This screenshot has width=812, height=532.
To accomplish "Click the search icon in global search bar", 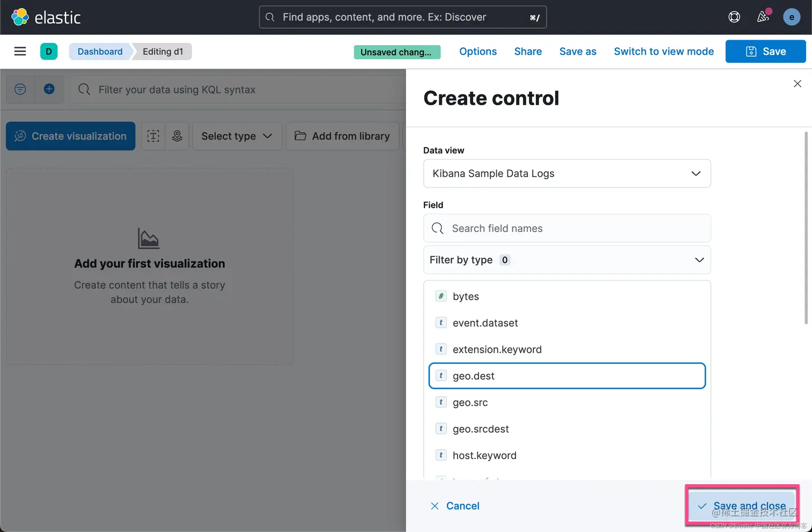I will point(270,17).
